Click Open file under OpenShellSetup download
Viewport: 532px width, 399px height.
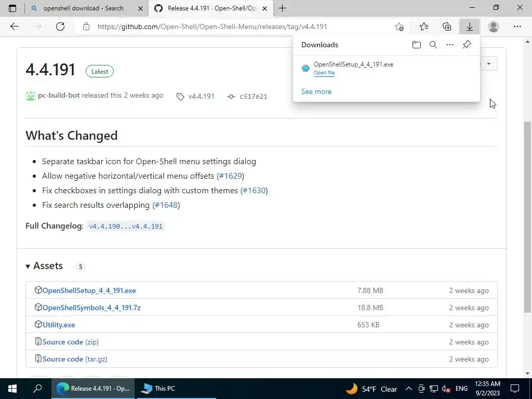click(324, 73)
